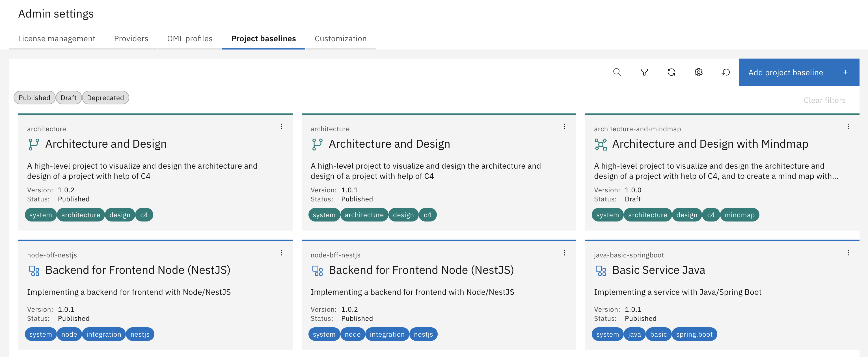This screenshot has height=357, width=868.
Task: Open Architecture and Design title, version 1.0.2
Action: (106, 144)
